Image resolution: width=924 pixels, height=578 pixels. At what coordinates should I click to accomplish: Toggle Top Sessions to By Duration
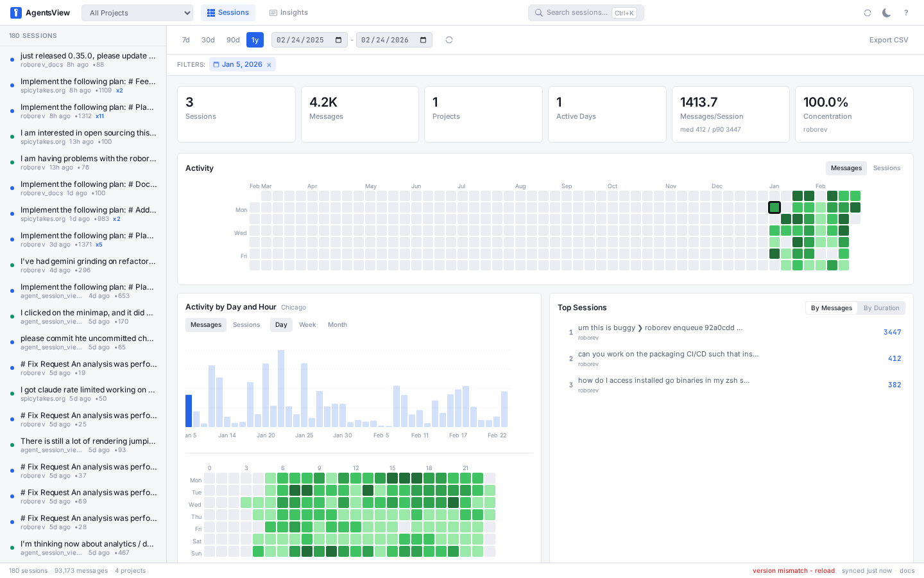pyautogui.click(x=881, y=308)
